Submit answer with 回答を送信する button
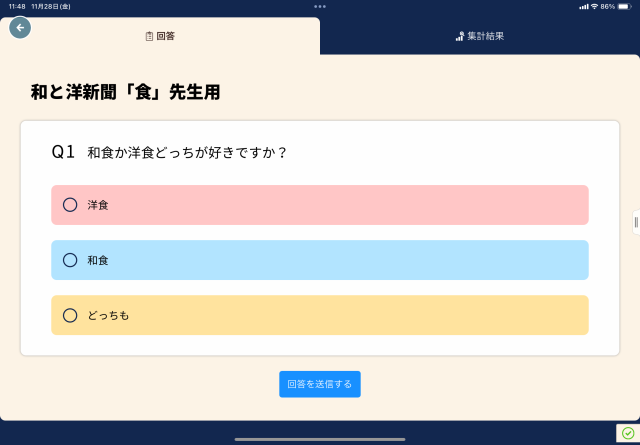Screen dimensions: 640x445 coord(320,384)
